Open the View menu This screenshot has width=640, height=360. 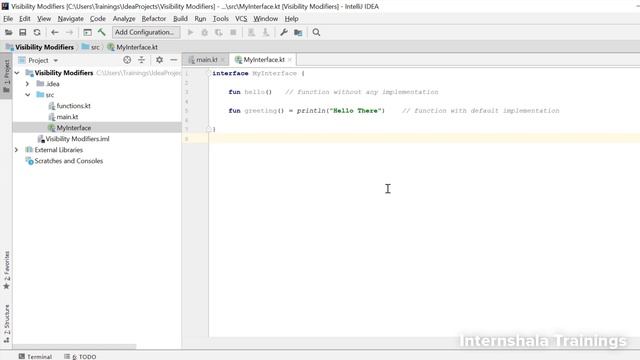44,19
